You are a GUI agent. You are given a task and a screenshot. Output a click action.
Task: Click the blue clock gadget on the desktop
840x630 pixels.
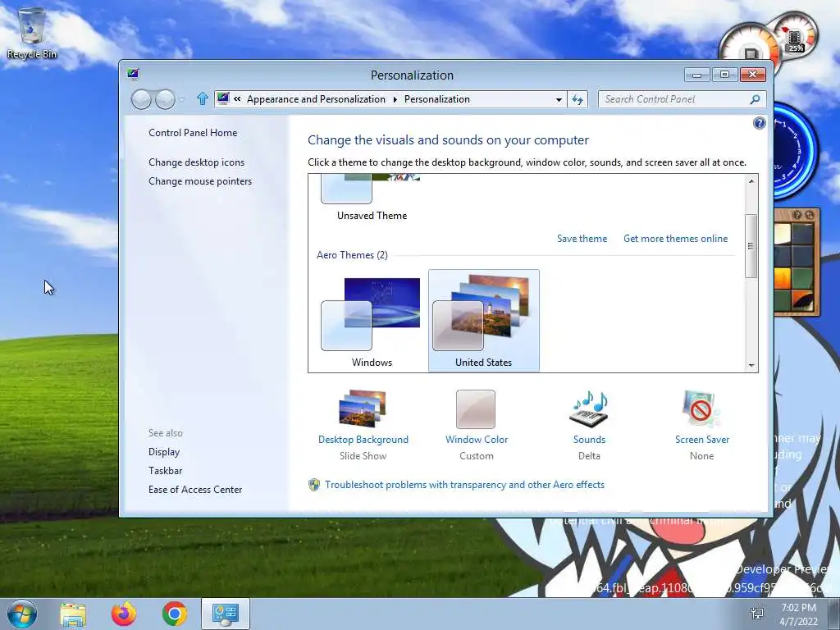(794, 151)
